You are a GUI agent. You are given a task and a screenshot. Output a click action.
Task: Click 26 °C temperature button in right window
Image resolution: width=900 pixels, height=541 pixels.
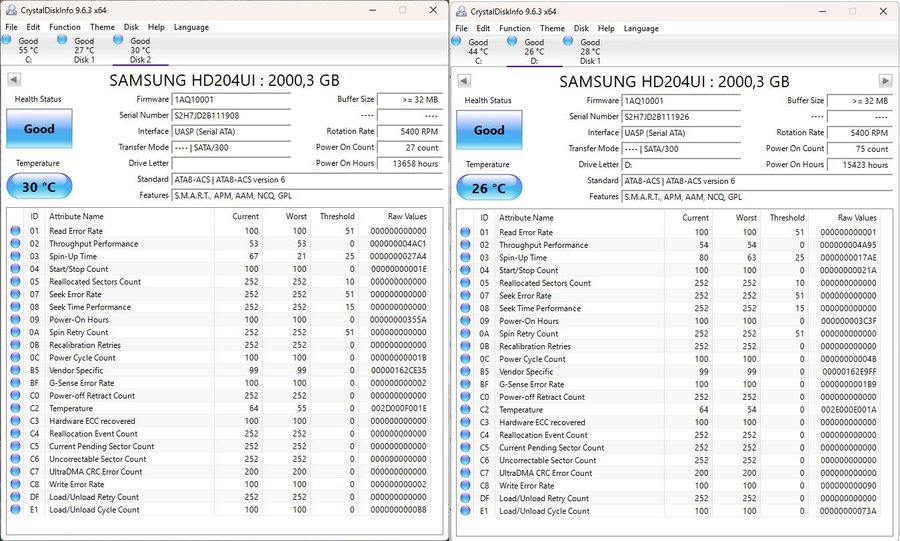[489, 188]
